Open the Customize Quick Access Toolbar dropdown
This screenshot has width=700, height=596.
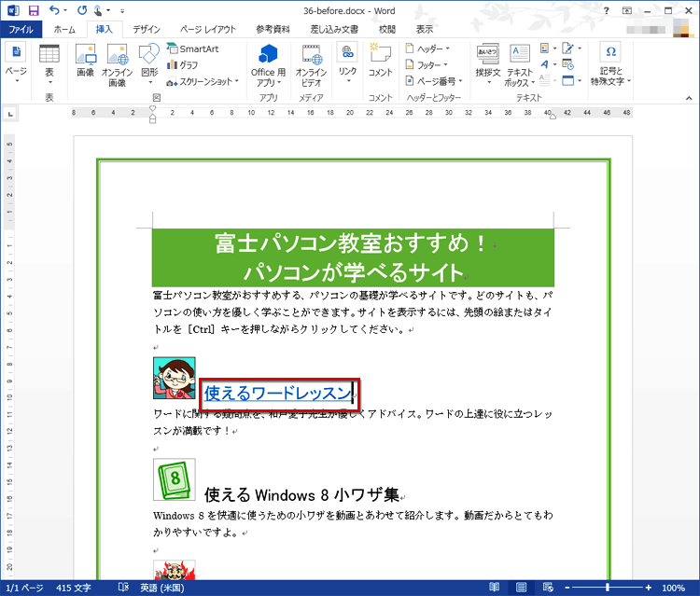point(122,10)
